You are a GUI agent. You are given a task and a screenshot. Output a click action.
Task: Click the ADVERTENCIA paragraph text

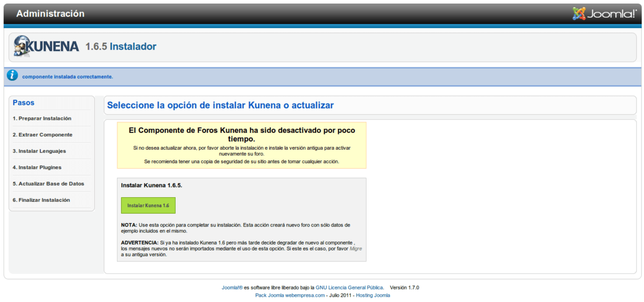point(241,249)
